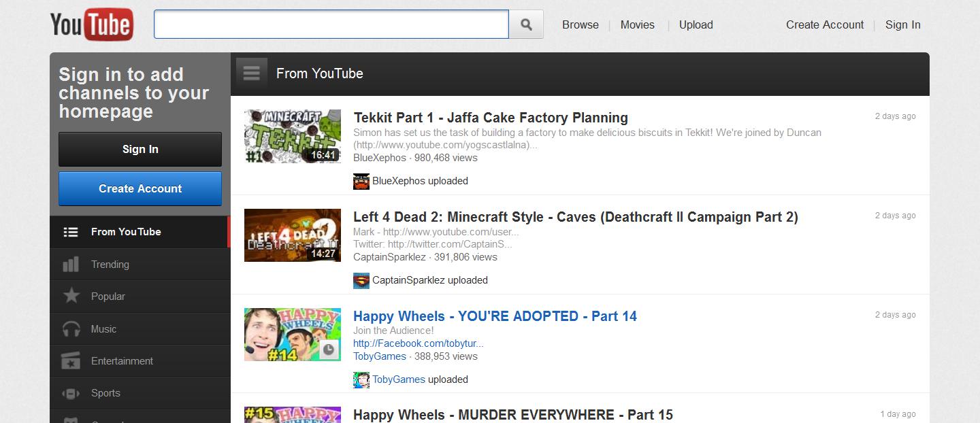Open Tekkit Part 1 - Jaffa Cake Factory Planning title

491,118
